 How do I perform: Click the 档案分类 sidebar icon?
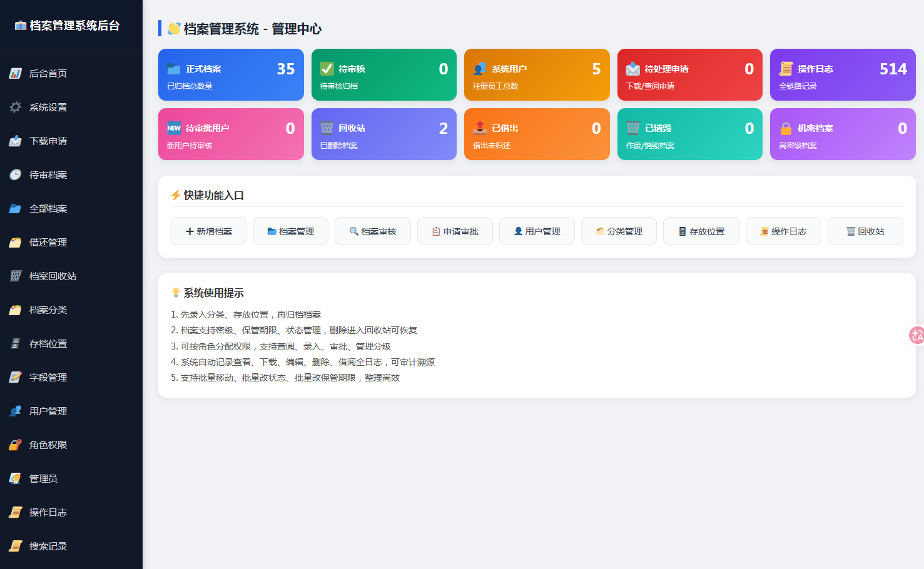pos(16,310)
